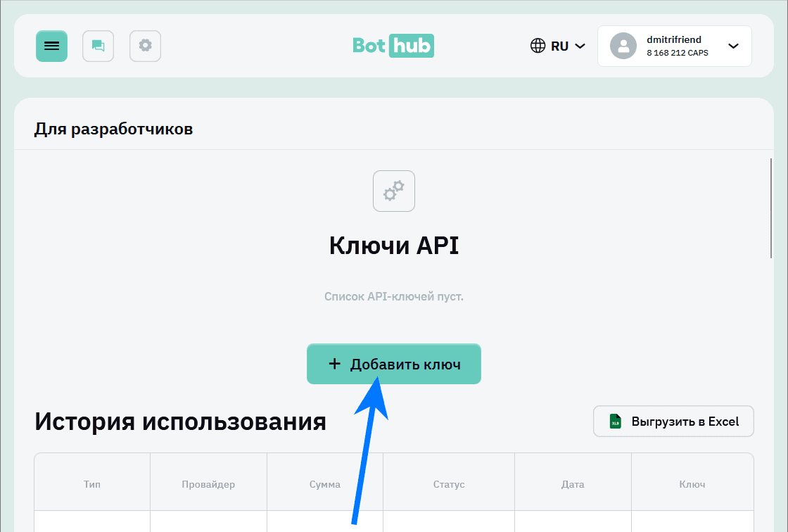The image size is (788, 532).
Task: Click the Дата column header
Action: point(573,484)
